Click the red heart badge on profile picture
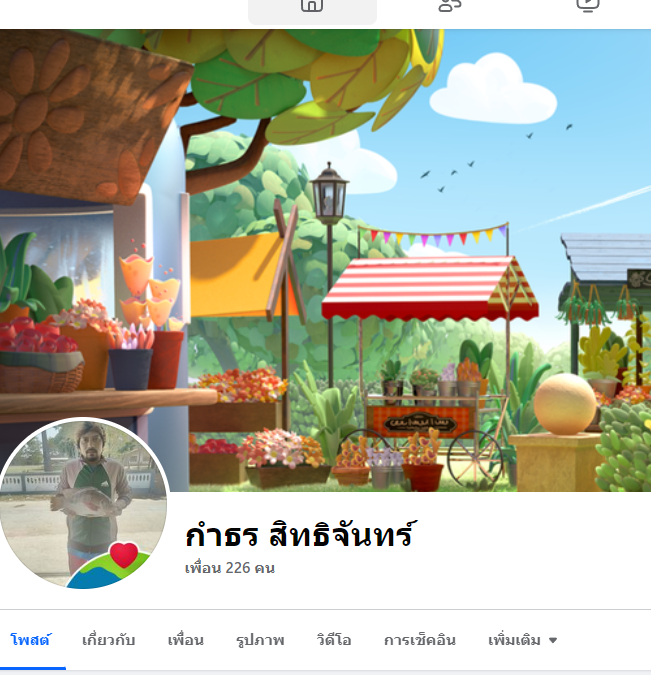651x675 pixels. click(x=124, y=554)
